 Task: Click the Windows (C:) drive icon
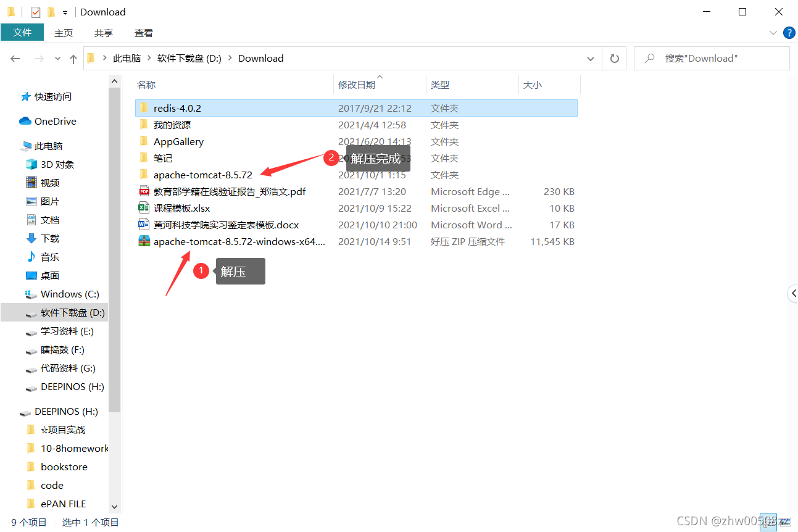pyautogui.click(x=31, y=294)
